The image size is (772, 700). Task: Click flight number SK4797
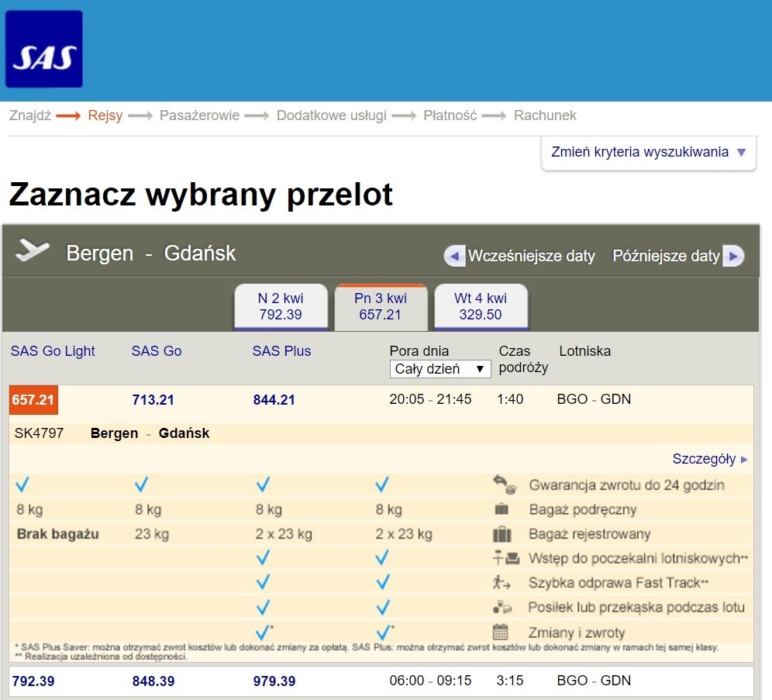pyautogui.click(x=39, y=433)
